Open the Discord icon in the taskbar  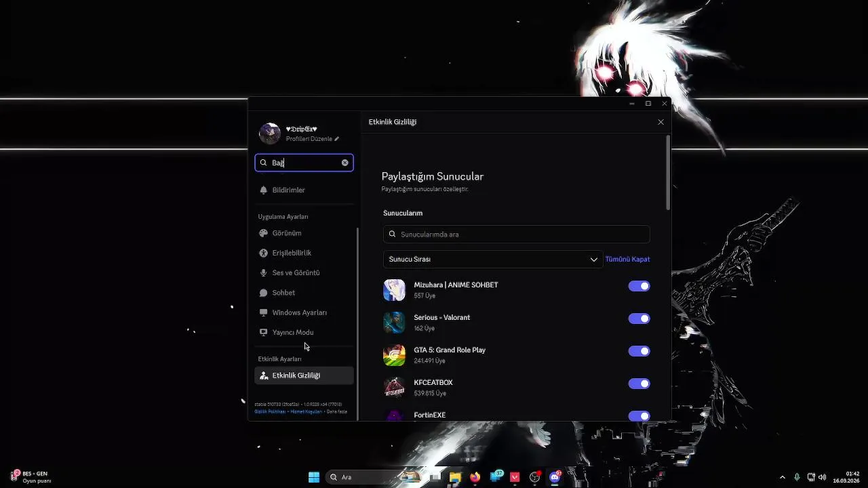pyautogui.click(x=555, y=477)
